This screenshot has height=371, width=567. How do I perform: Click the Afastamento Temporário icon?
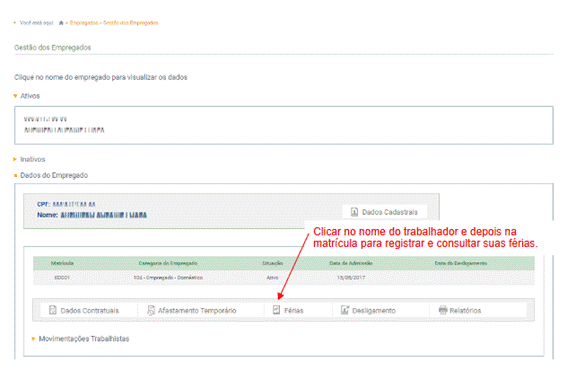click(151, 310)
